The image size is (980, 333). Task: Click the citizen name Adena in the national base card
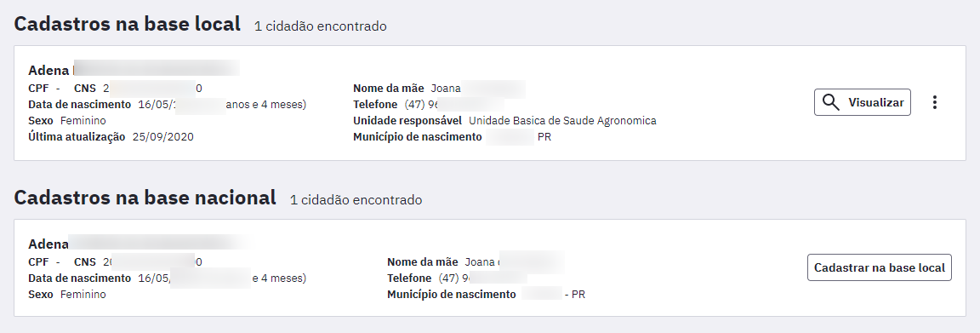point(48,244)
